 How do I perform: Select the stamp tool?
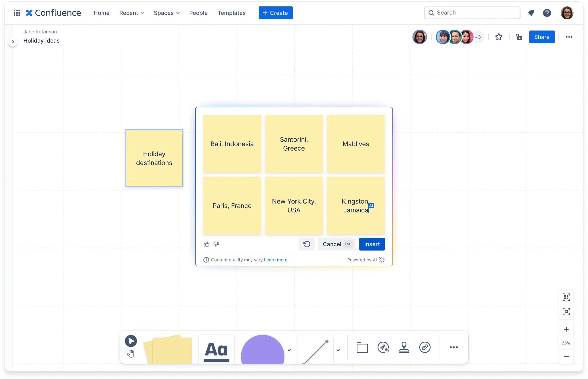404,347
